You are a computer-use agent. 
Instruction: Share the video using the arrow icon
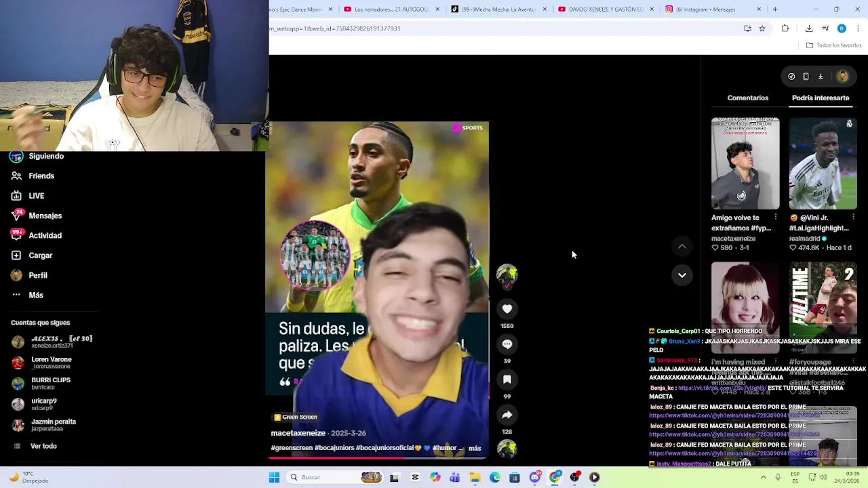(x=507, y=415)
